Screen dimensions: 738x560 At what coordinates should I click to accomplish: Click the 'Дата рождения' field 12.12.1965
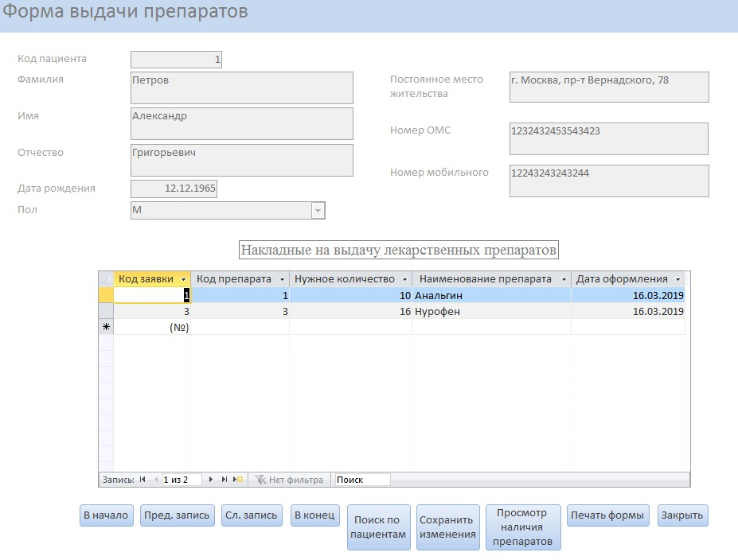point(174,189)
